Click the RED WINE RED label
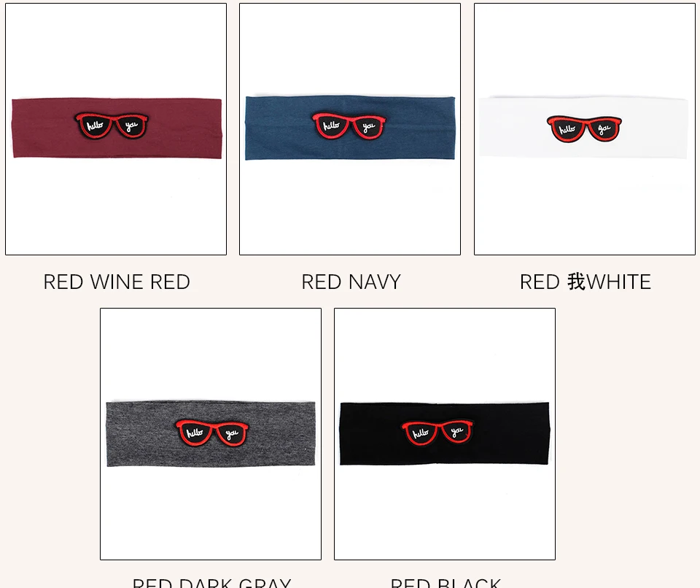 coord(117,282)
